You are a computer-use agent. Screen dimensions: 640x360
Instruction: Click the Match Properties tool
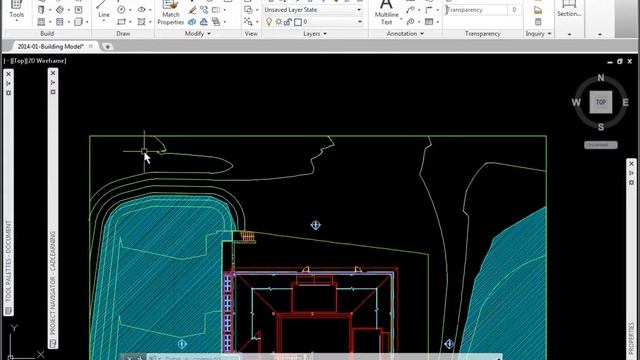171,13
